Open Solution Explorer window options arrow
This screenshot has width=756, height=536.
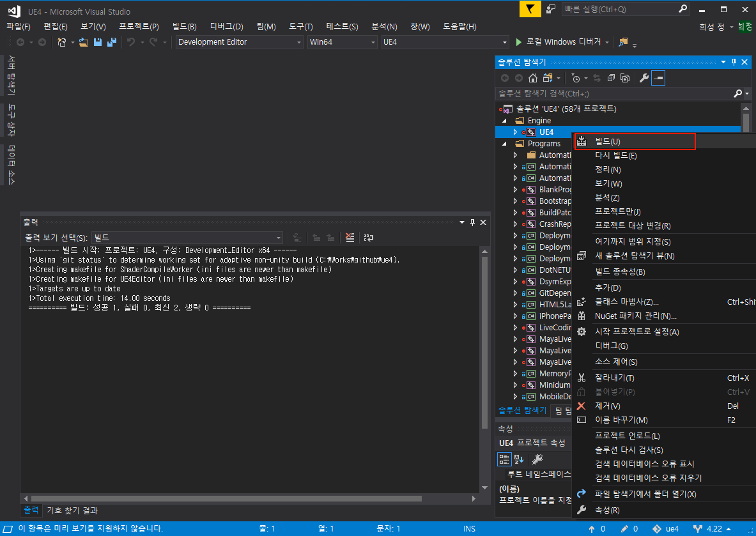723,62
